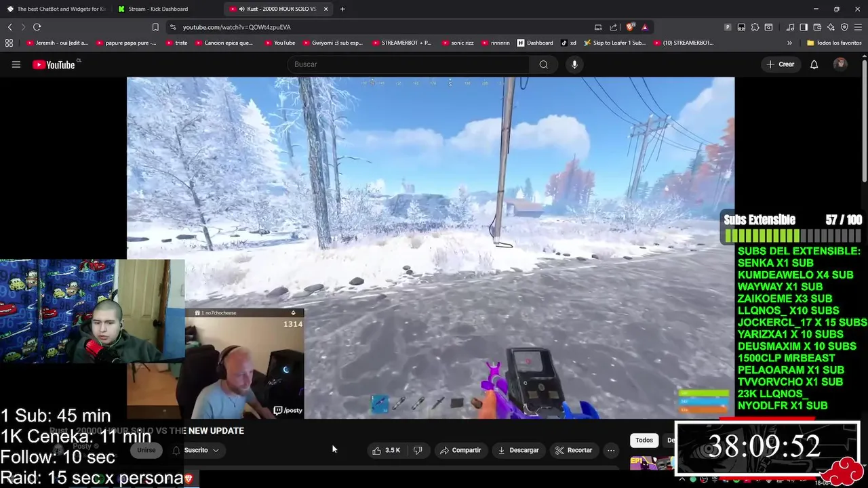Open the sonic rizz bookmark

click(x=458, y=43)
